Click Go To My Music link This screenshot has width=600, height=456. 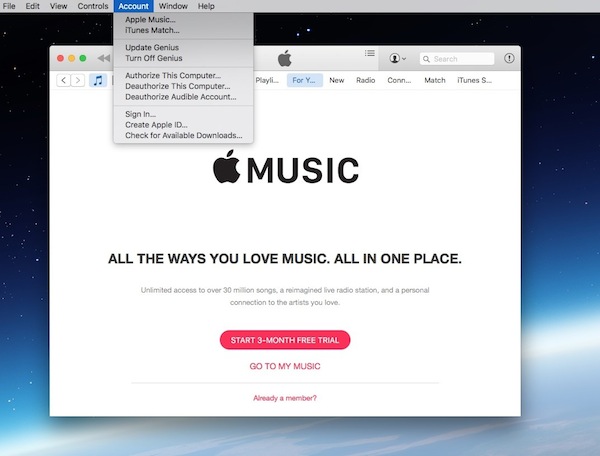[285, 366]
